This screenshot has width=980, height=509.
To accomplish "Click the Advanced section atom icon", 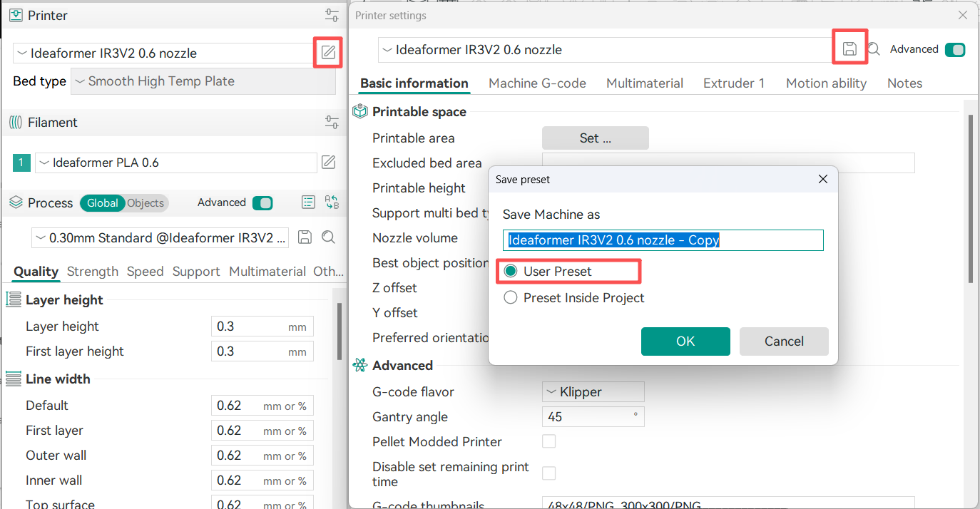I will [x=360, y=365].
